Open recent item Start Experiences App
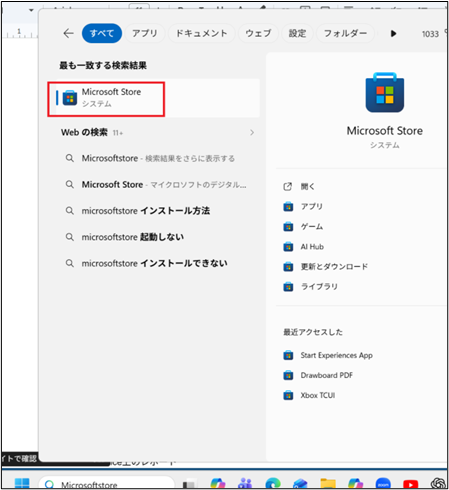Viewport: 449px width, 490px height. tap(337, 355)
